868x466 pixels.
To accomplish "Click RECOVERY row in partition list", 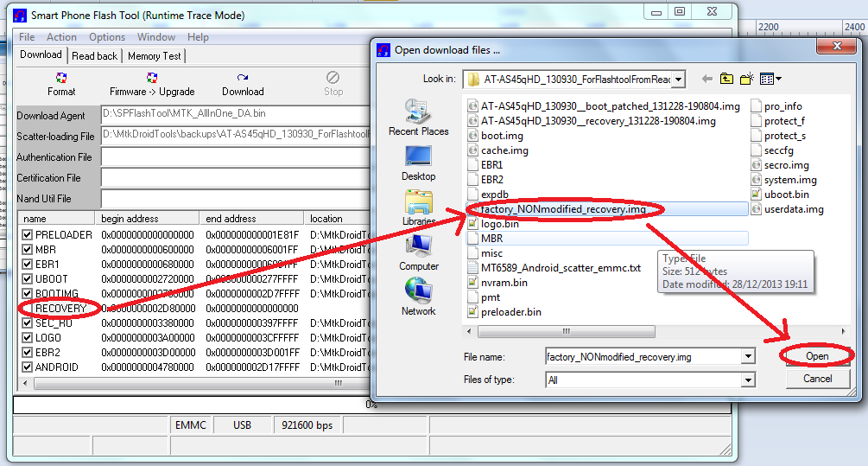I will [193, 308].
